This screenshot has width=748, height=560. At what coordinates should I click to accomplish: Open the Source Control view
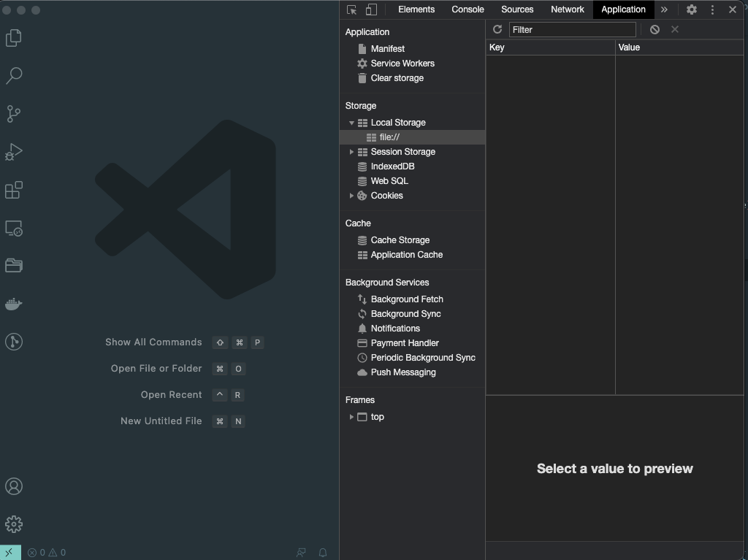pos(13,114)
